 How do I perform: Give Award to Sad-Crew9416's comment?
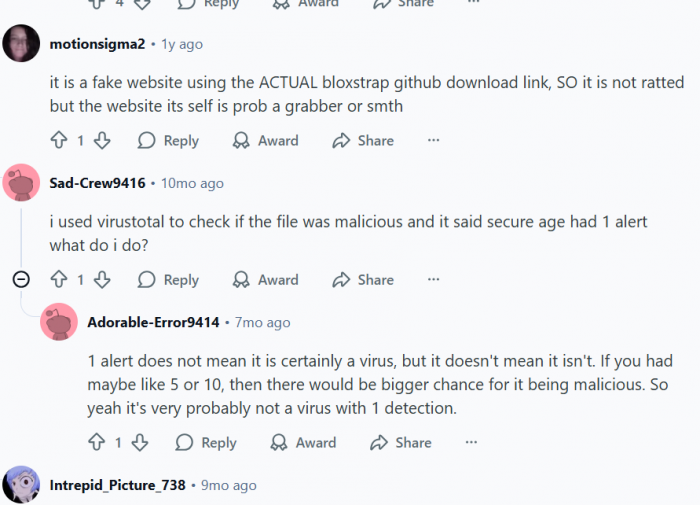tap(265, 280)
